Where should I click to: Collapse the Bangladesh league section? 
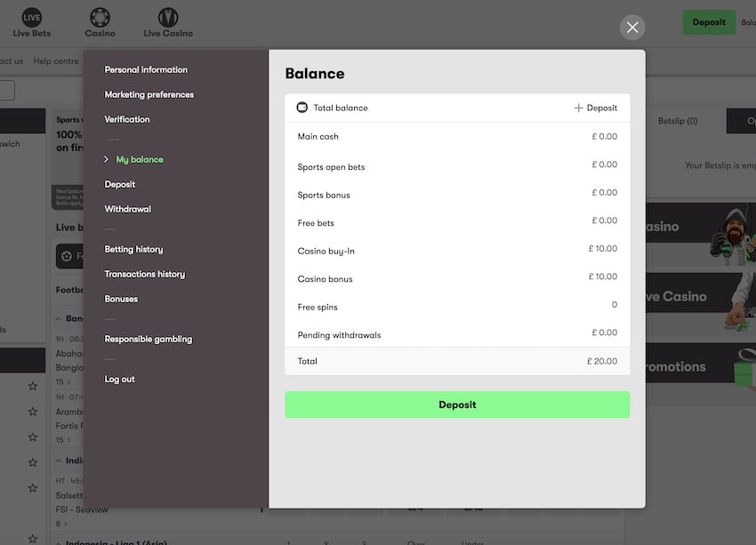point(60,318)
